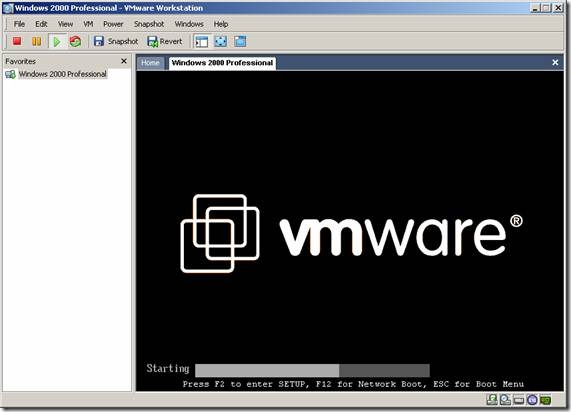Revert to snapshot using the Revert toolbar button
The height and width of the screenshot is (412, 571).
tap(165, 42)
